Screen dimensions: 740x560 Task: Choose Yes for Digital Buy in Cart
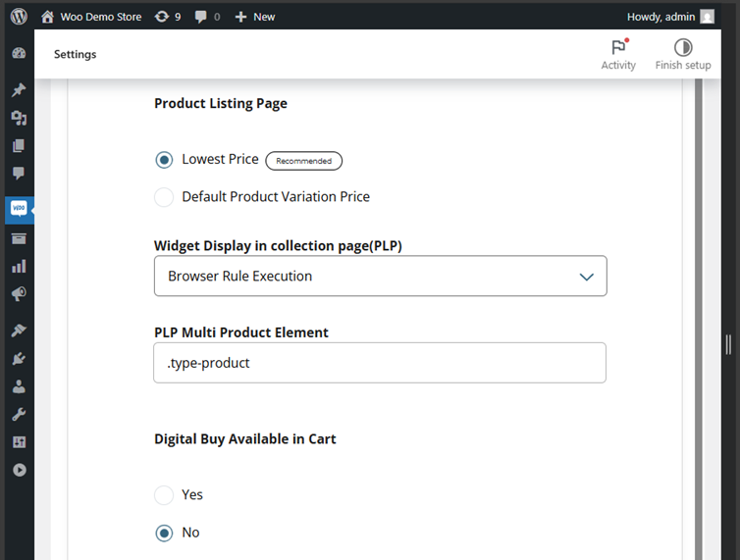164,495
